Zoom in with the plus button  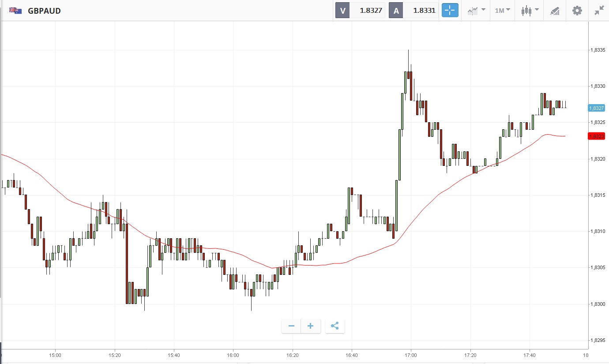pos(311,326)
